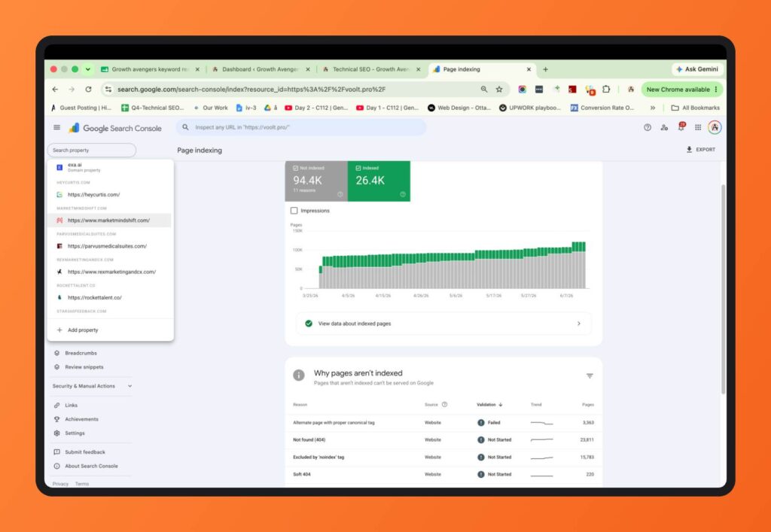Open the Google apps grid icon

click(698, 128)
